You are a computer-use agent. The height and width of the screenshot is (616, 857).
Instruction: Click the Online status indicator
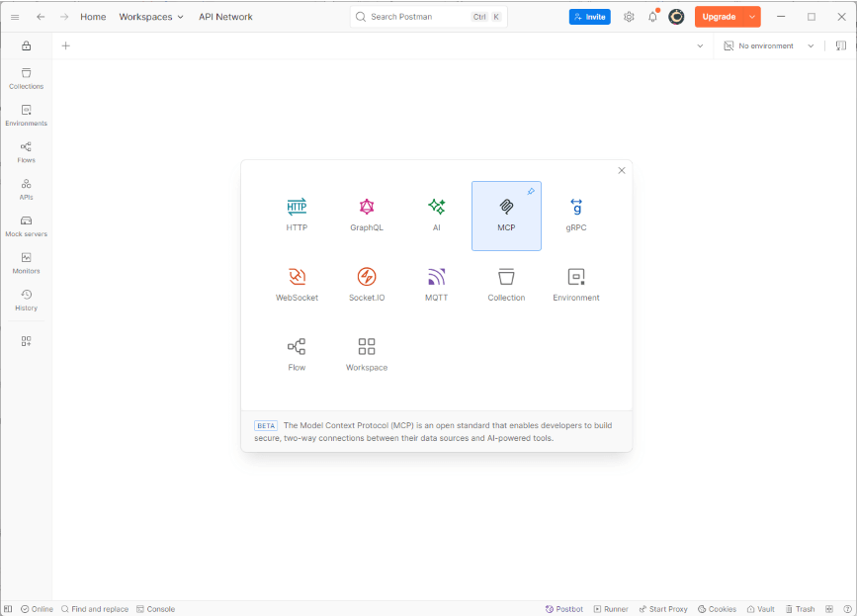click(x=38, y=609)
